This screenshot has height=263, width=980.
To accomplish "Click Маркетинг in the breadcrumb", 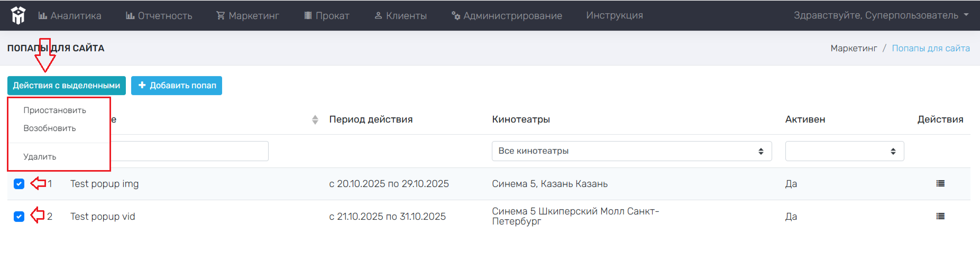I will tap(854, 48).
